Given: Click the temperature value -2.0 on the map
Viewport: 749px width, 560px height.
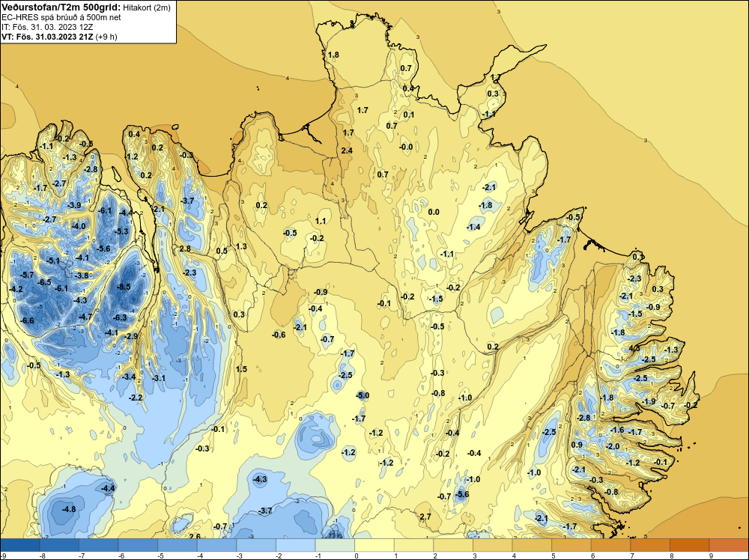Looking at the screenshot, I should coord(613,446).
